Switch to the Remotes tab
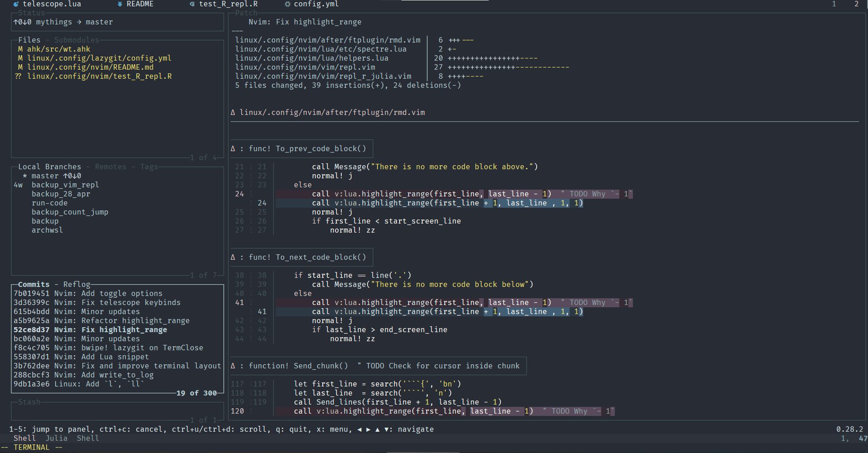The image size is (868, 453). click(111, 167)
